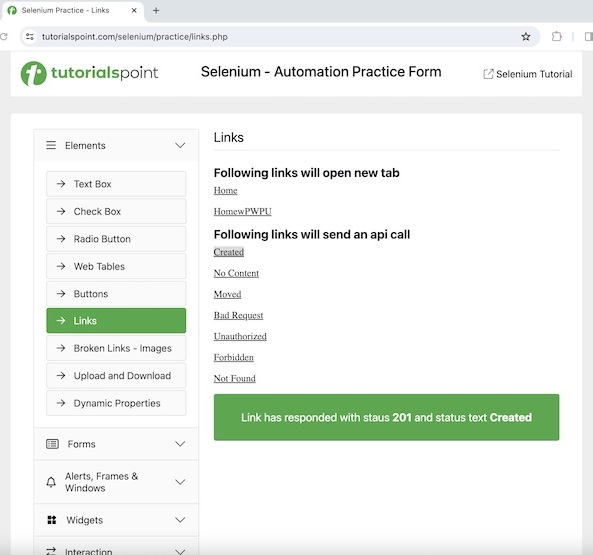Go to the Radio Button page
Screen dimensions: 593x555
coord(116,239)
